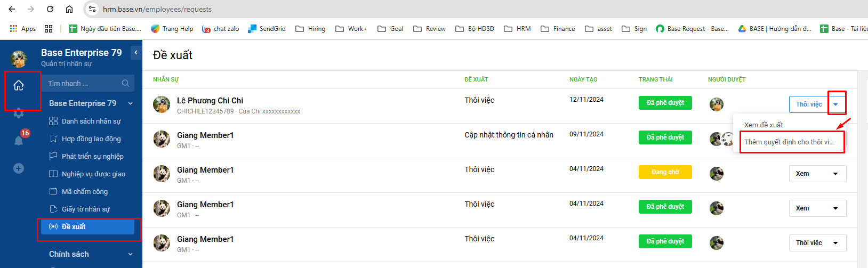
Task: Click approver avatar in Chi Chi row
Action: click(x=717, y=104)
